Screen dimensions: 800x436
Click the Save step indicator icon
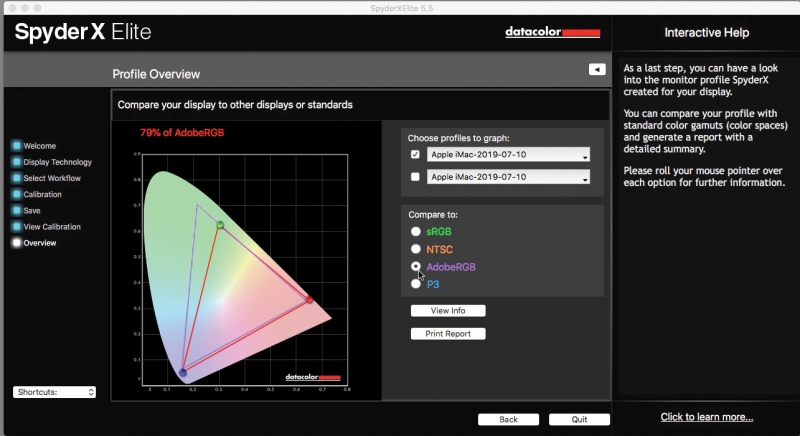click(x=16, y=211)
